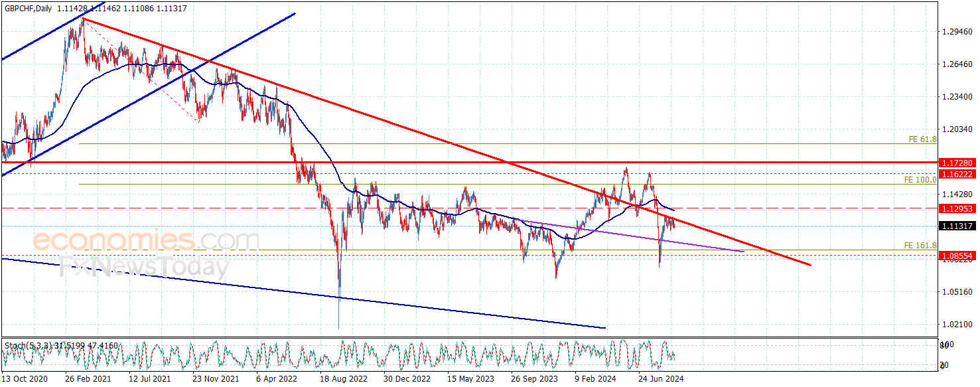Screen dimensions: 980x387
Task: Select the 1.02100 price axis value
Action: [957, 325]
